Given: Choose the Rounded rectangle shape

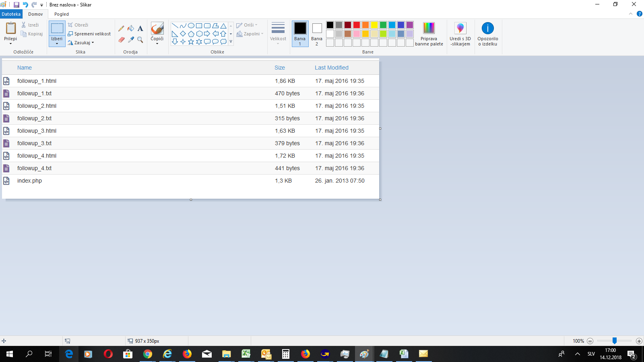Looking at the screenshot, I should pos(207,26).
